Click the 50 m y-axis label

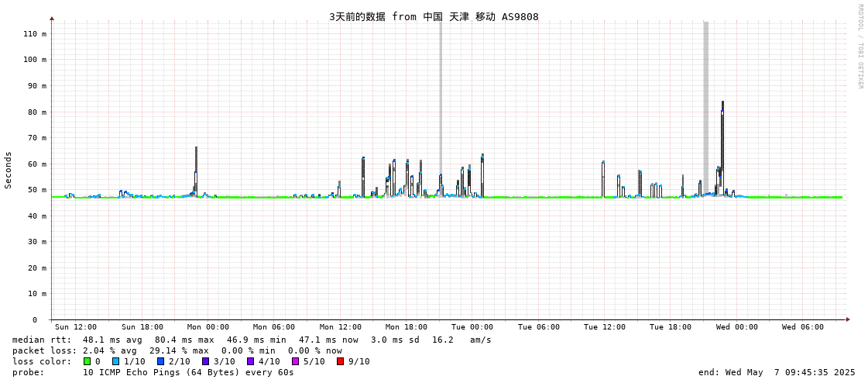pos(38,190)
